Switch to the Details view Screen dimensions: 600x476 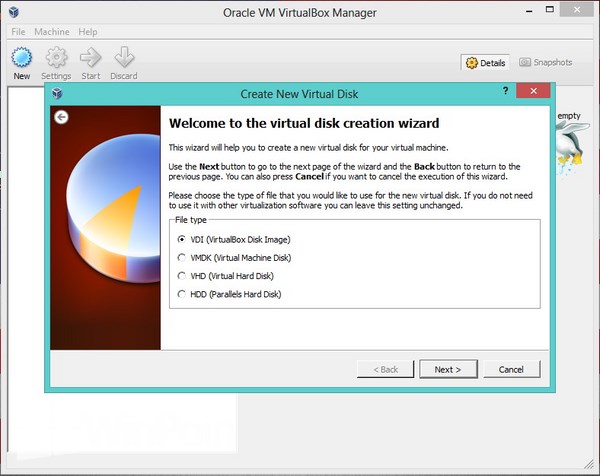click(485, 63)
